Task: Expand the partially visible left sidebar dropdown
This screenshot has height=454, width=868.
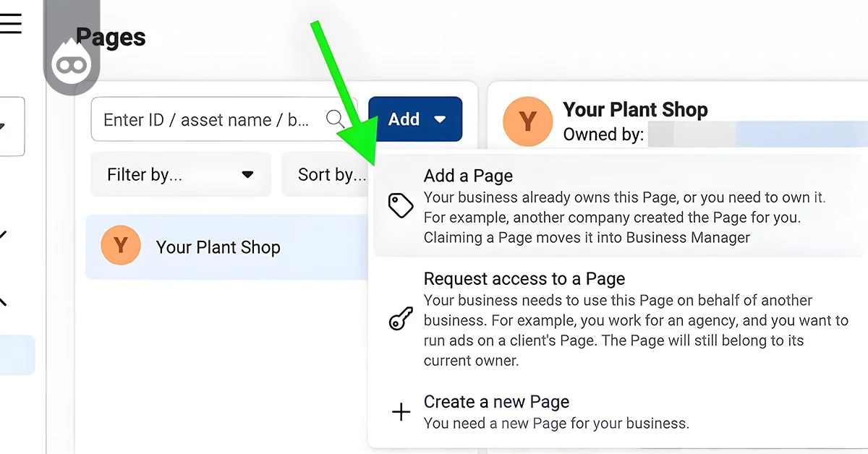Action: pyautogui.click(x=12, y=127)
